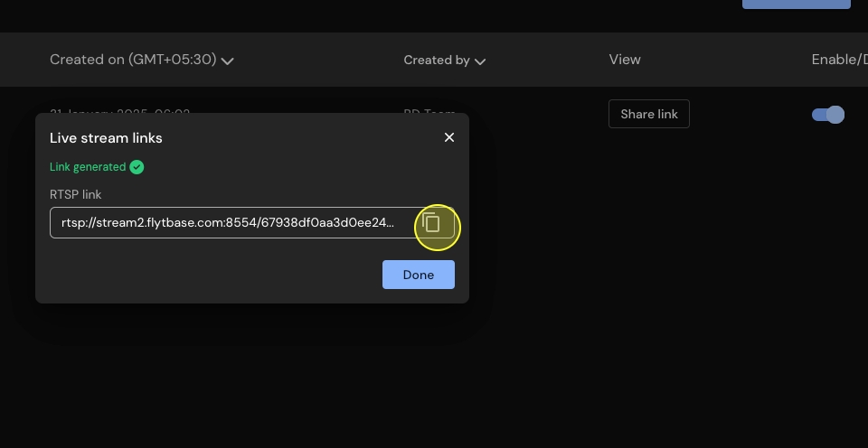The height and width of the screenshot is (448, 868).
Task: Expand the Created on sort chevron
Action: pyautogui.click(x=228, y=61)
